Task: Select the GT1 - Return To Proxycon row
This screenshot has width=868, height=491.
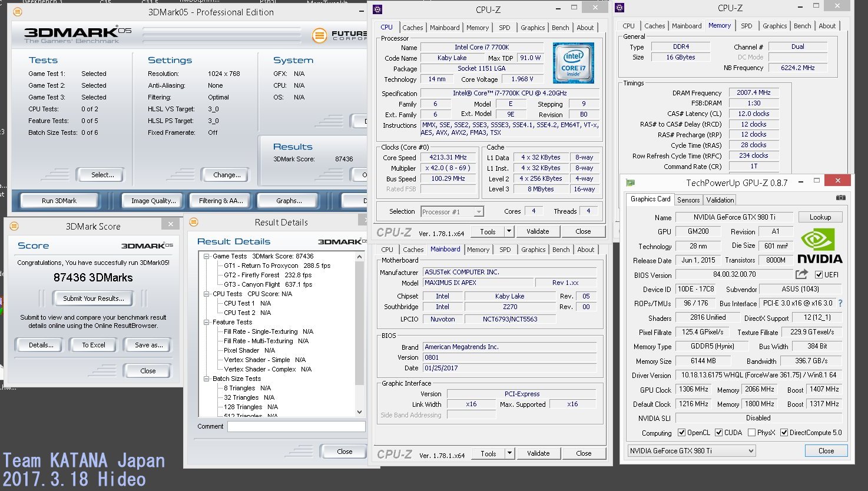Action: click(x=277, y=266)
